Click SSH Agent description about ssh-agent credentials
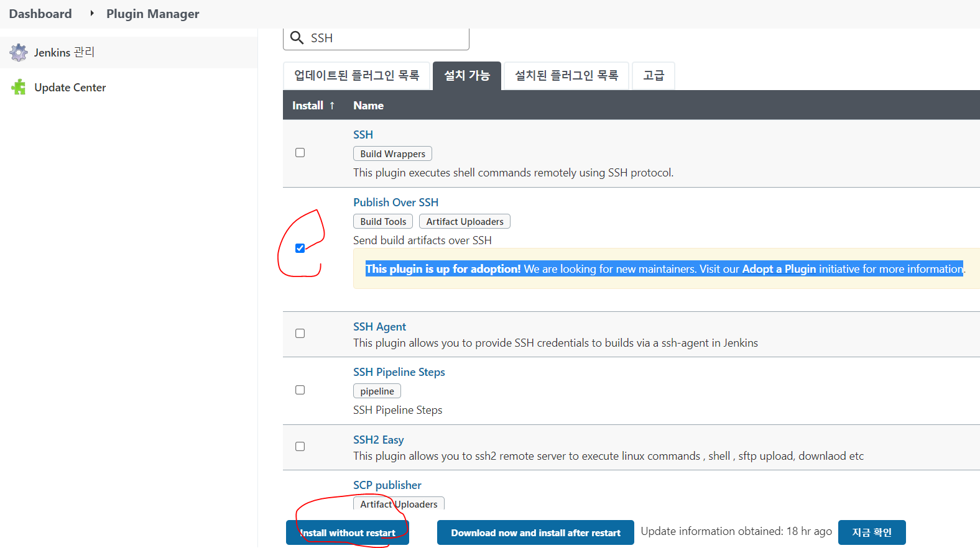The width and height of the screenshot is (980, 548). click(556, 343)
